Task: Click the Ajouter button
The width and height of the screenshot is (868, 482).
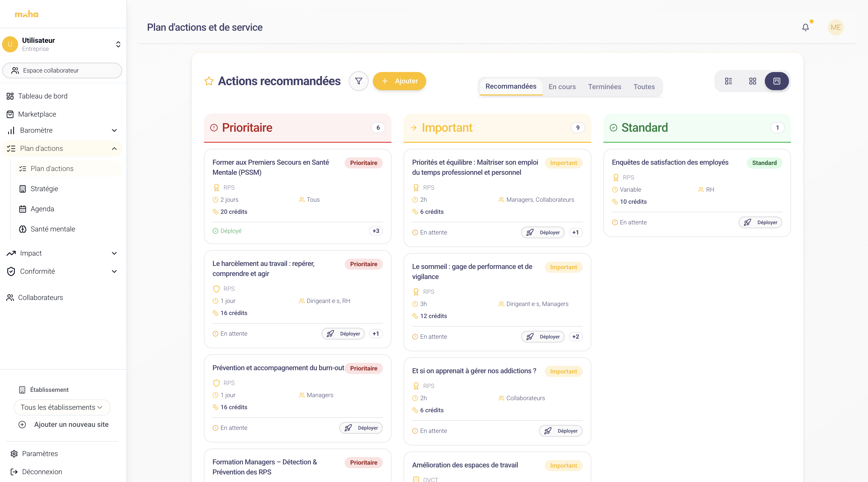Action: tap(399, 81)
